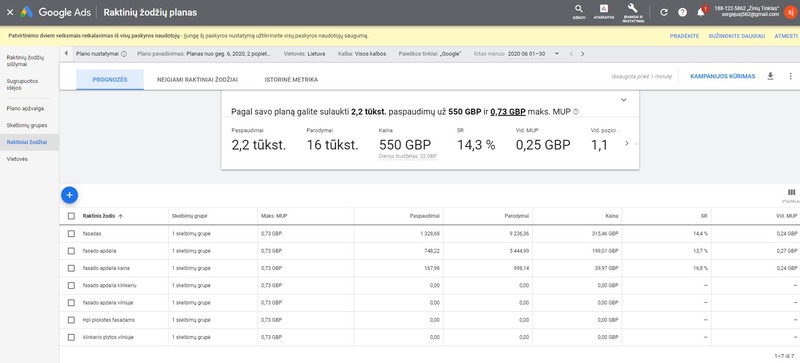Screen dimensions: 800x363
Task: Sort by the Skelbimų grupė column header
Action: click(190, 216)
